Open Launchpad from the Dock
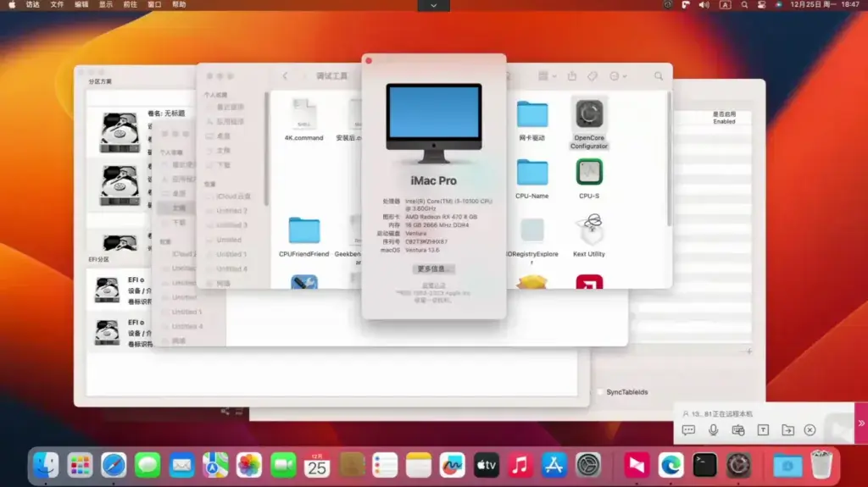The image size is (868, 487). pyautogui.click(x=80, y=465)
